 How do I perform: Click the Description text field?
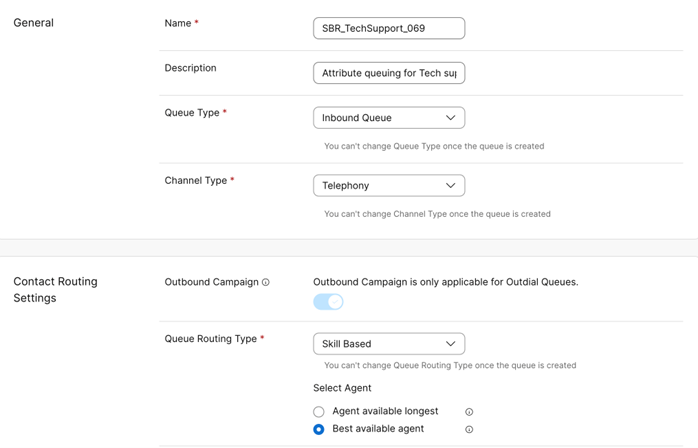click(x=389, y=73)
